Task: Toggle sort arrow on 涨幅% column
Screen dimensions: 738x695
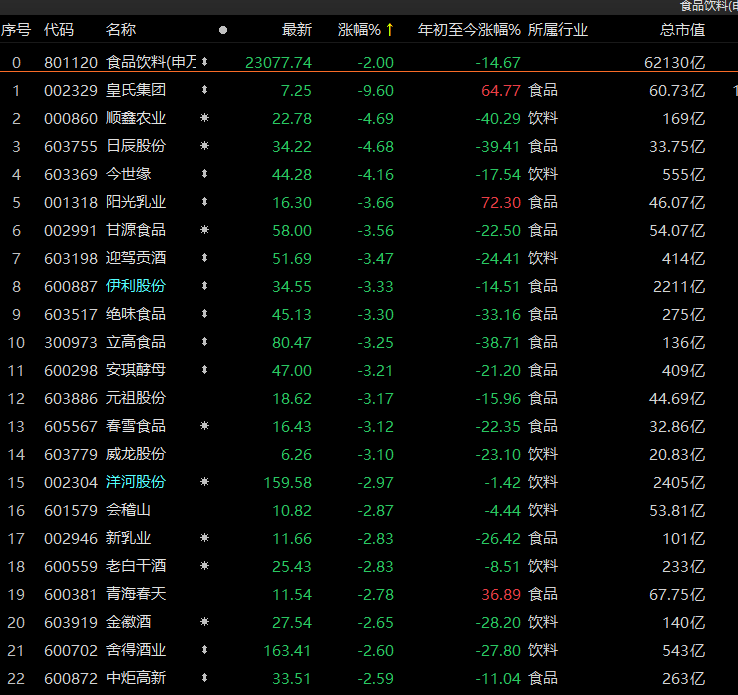Action: pos(390,30)
